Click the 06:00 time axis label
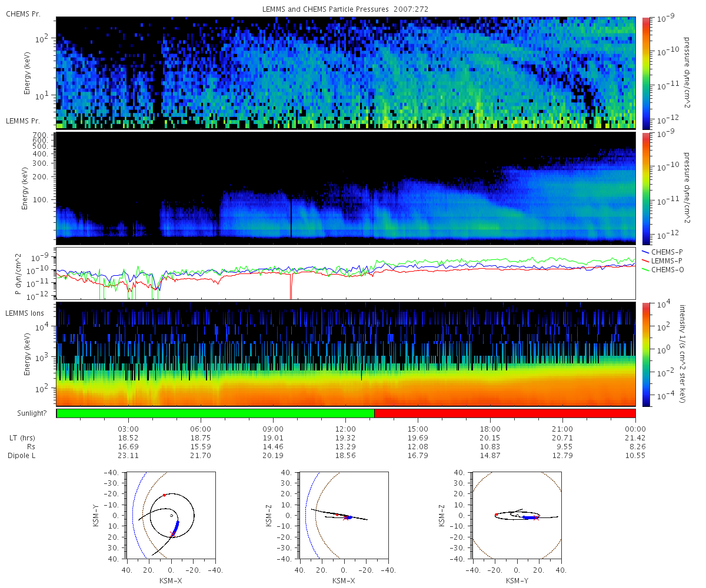The image size is (706, 588). pyautogui.click(x=201, y=430)
